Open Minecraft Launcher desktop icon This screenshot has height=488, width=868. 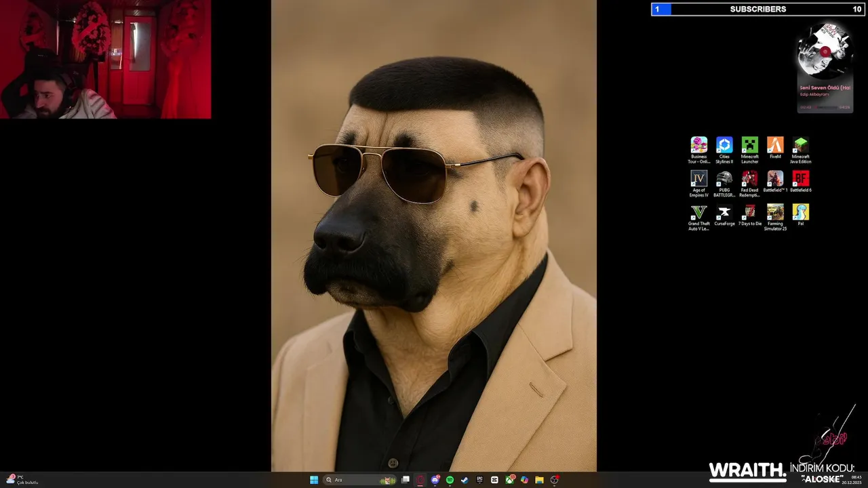pos(749,149)
